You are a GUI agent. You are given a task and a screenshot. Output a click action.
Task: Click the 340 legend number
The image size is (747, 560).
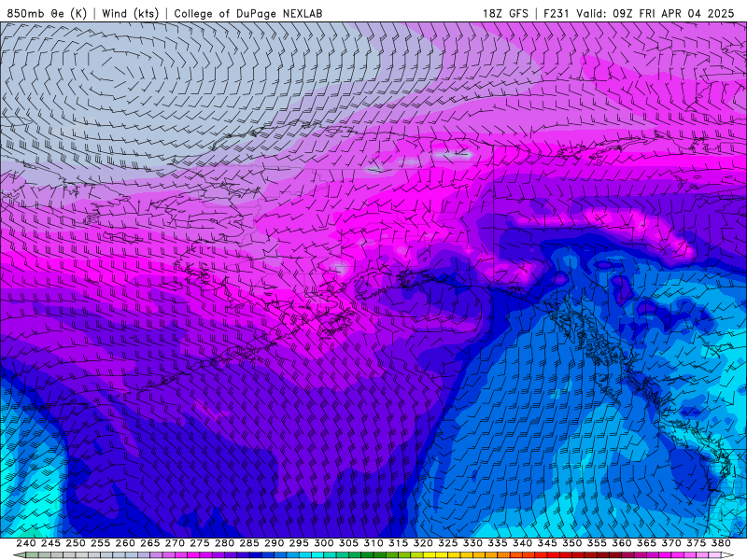(x=522, y=543)
